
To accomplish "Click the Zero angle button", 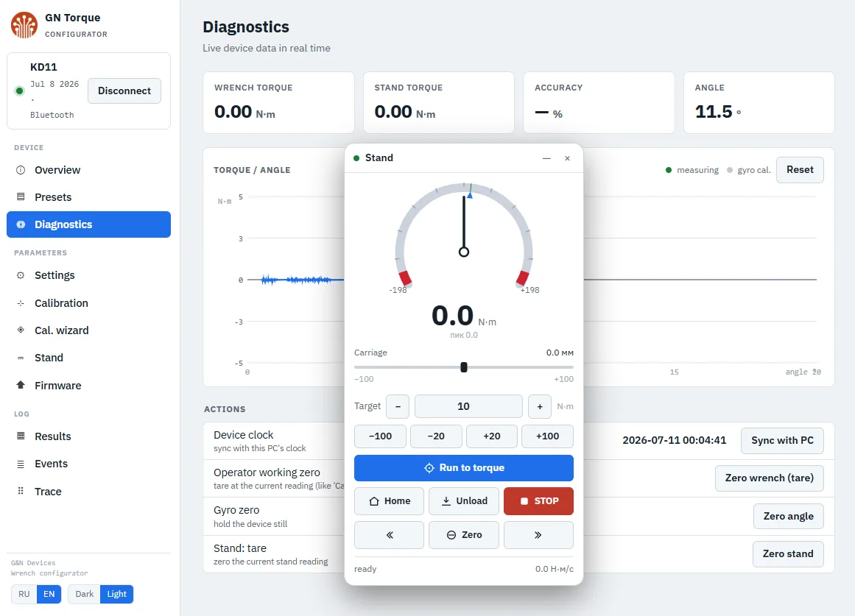I will 788,516.
